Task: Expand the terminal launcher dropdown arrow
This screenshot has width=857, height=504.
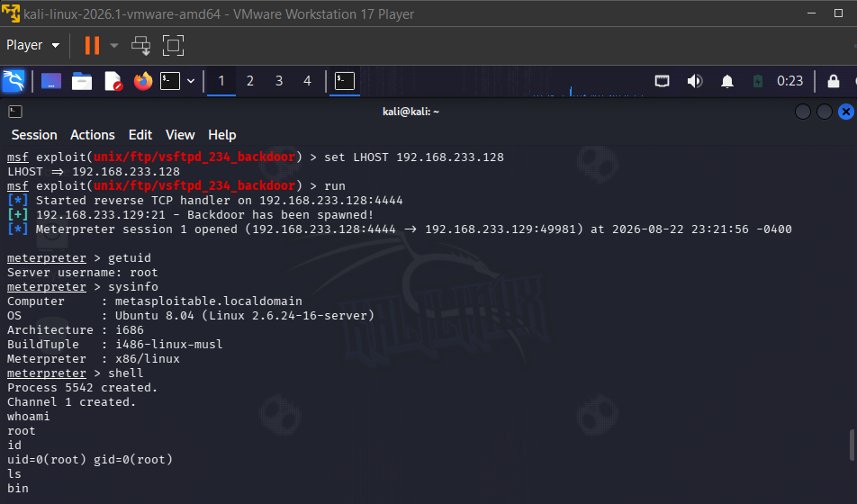Action: click(x=191, y=81)
